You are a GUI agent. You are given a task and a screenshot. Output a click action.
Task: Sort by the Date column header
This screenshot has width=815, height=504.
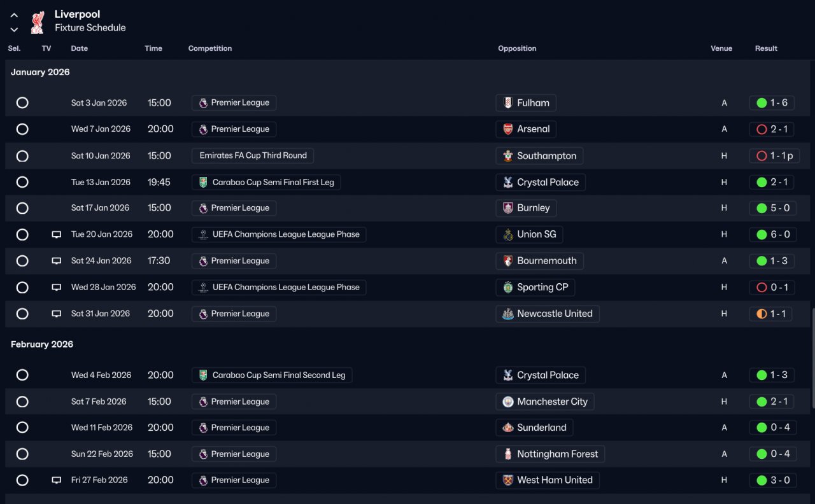point(80,48)
